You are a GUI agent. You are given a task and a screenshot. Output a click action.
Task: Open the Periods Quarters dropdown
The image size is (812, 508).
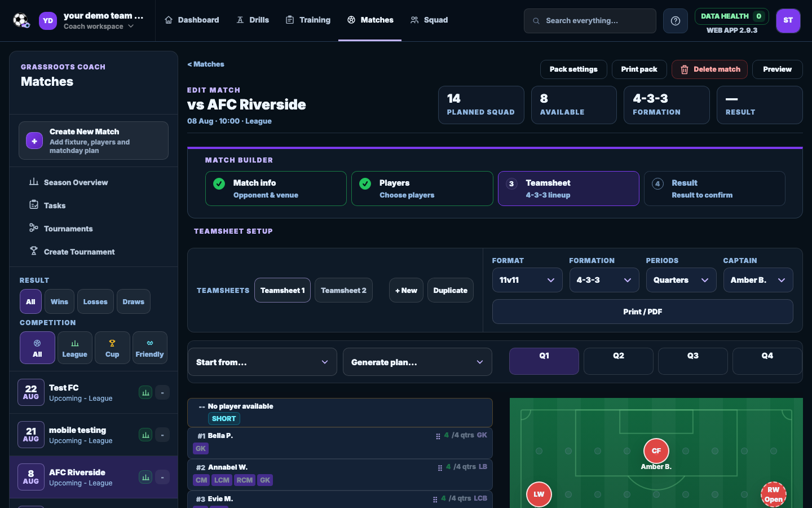(681, 280)
